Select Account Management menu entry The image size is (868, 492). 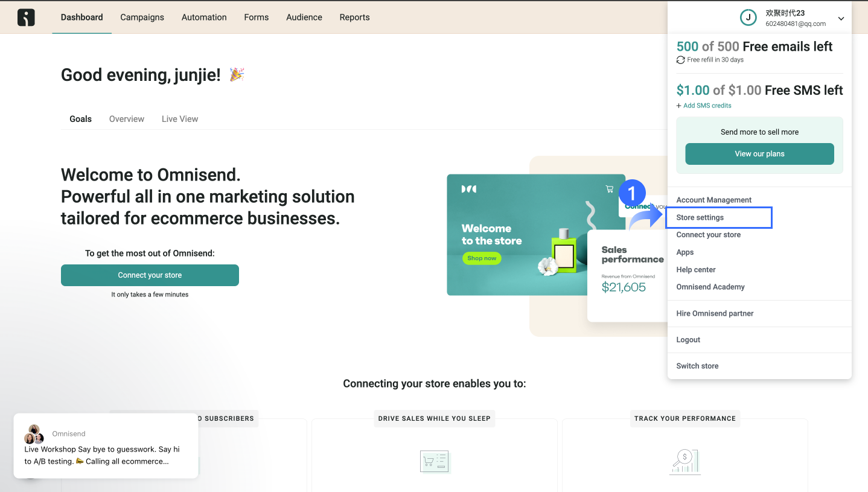coord(714,200)
